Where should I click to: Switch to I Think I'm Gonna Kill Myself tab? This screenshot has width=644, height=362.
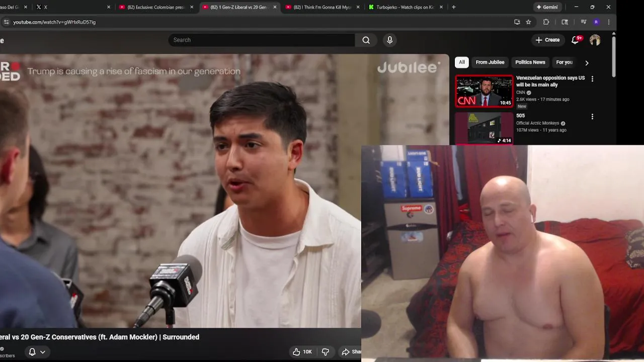click(x=322, y=7)
